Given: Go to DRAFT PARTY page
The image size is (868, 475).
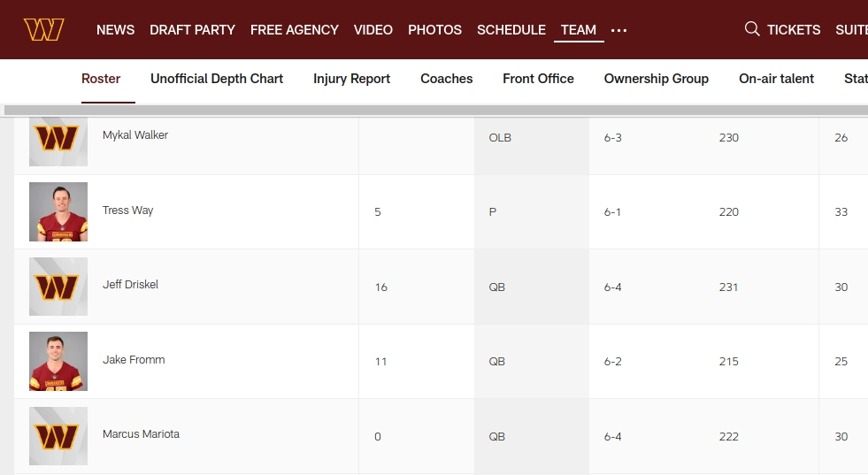Looking at the screenshot, I should tap(192, 30).
